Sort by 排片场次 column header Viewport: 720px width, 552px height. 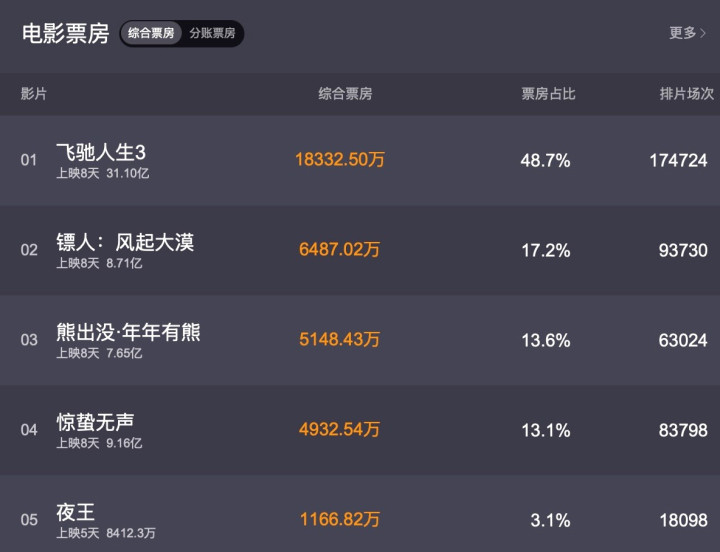click(x=686, y=94)
